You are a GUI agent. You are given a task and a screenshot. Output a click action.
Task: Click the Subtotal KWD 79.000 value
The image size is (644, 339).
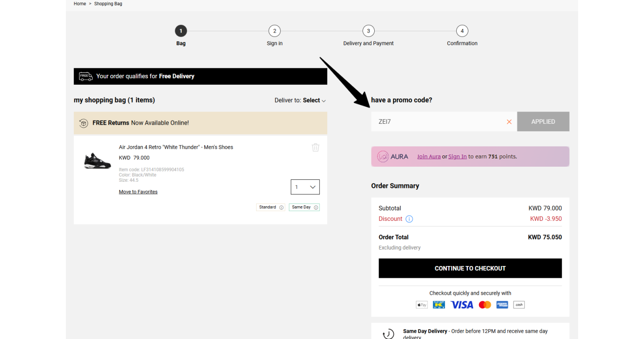pos(545,208)
